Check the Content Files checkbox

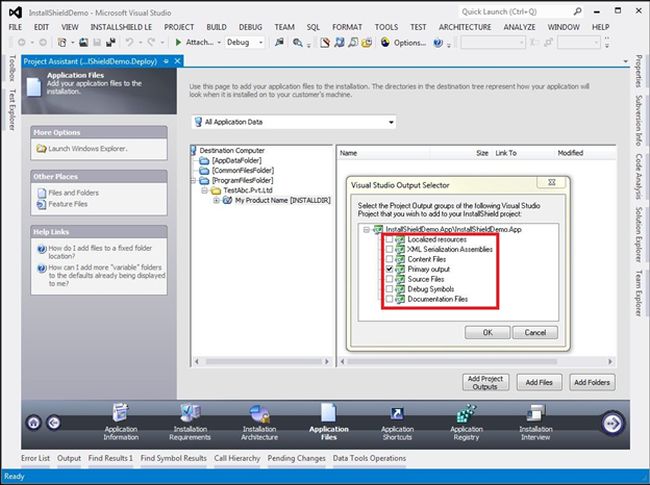pyautogui.click(x=389, y=259)
